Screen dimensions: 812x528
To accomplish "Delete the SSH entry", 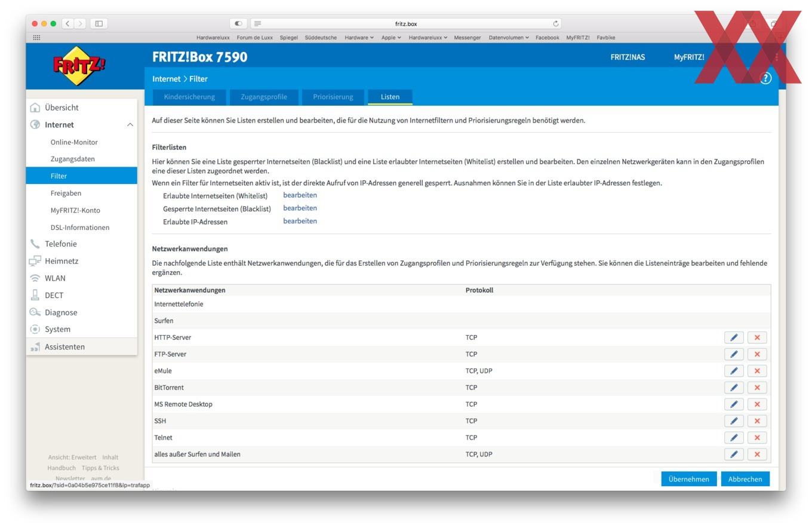I will click(x=757, y=421).
